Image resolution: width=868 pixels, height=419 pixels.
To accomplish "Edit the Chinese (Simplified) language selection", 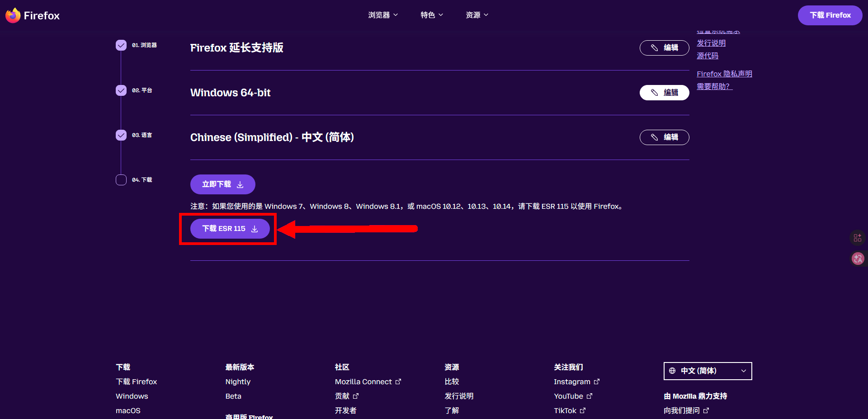I will [x=664, y=137].
